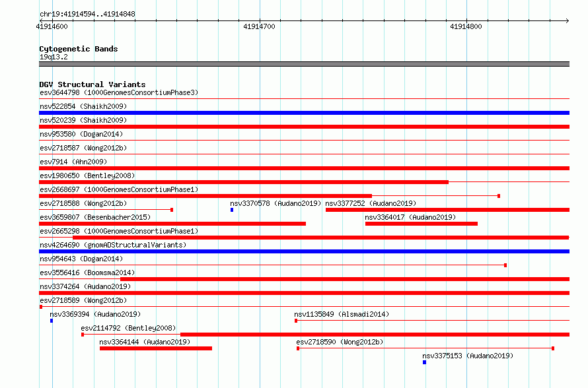Select the nsv3370578 (Audano2019) label
Screen dimensions: 588x388
click(x=276, y=203)
